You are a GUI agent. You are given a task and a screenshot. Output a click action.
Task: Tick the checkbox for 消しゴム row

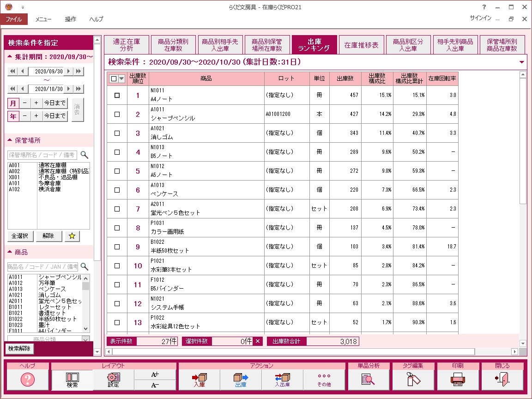tap(117, 133)
